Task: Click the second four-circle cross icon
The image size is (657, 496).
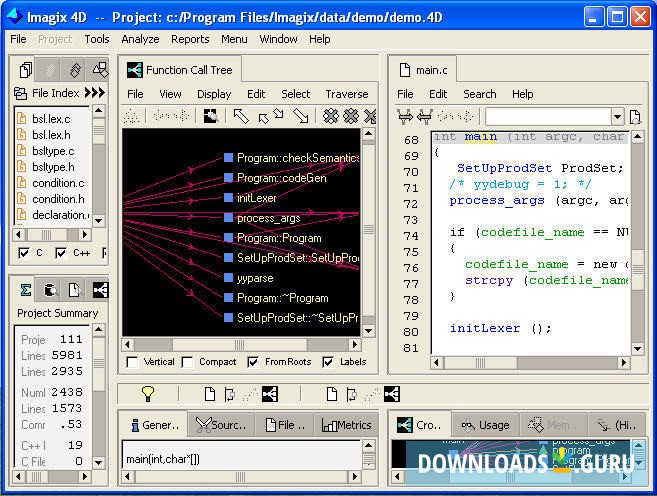Action: pos(351,116)
